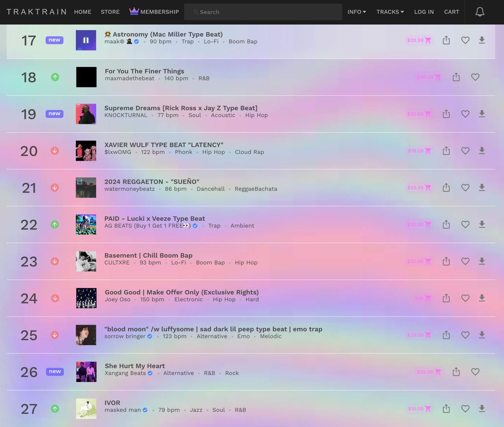Pause the Astronomy Mac Miller Type Beat
This screenshot has height=427, width=504.
86,40
